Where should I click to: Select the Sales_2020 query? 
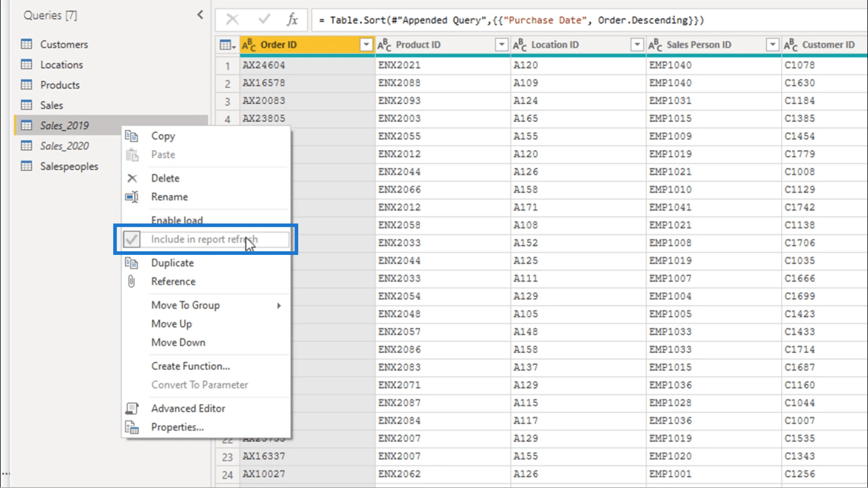point(65,146)
